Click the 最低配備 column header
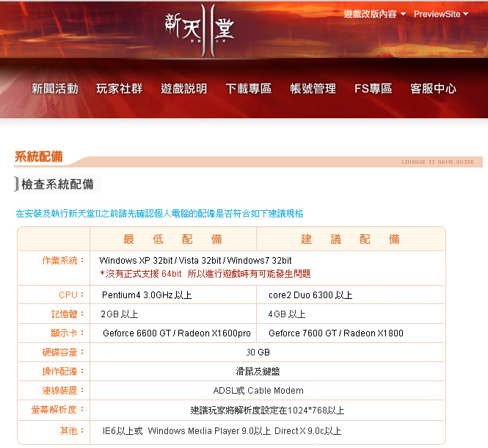This screenshot has height=448, width=488. point(172,239)
